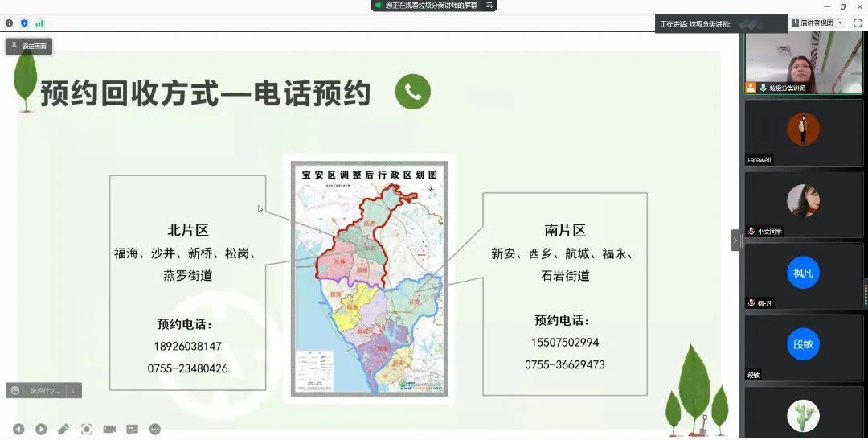Open the chat message icon
Screen dimensions: 868x440
coord(132,430)
